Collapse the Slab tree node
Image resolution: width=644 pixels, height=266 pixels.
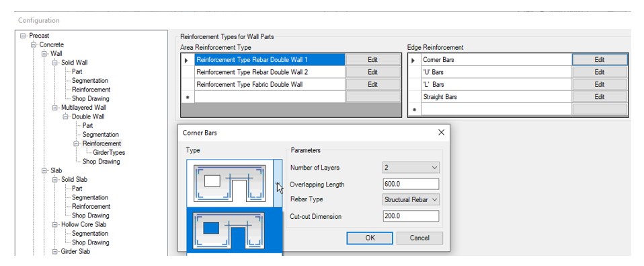click(x=44, y=170)
